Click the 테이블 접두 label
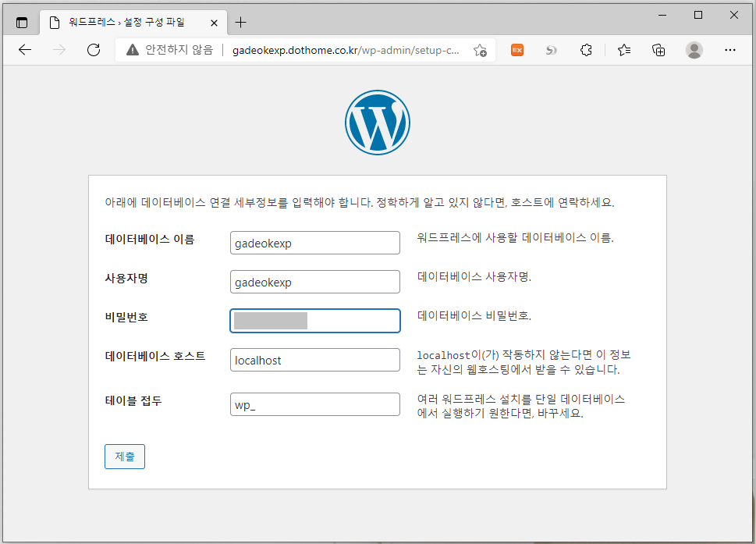This screenshot has height=544, width=756. coord(133,400)
